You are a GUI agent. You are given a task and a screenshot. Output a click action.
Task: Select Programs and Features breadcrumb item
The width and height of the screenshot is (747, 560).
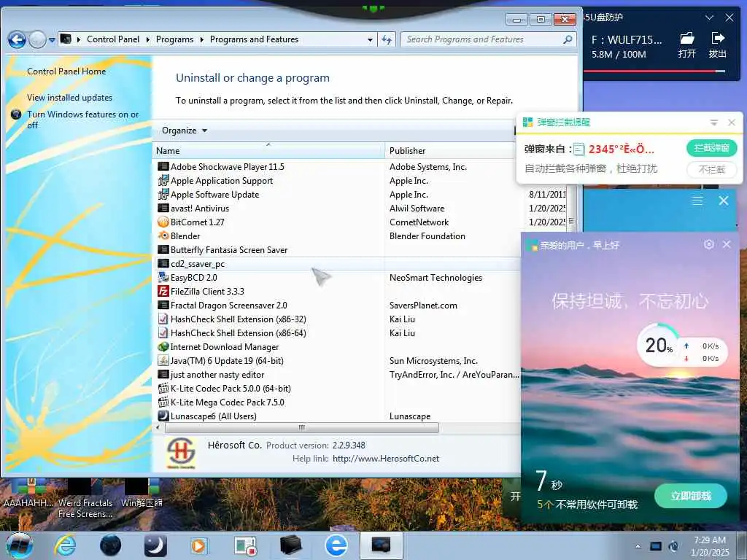click(x=254, y=39)
